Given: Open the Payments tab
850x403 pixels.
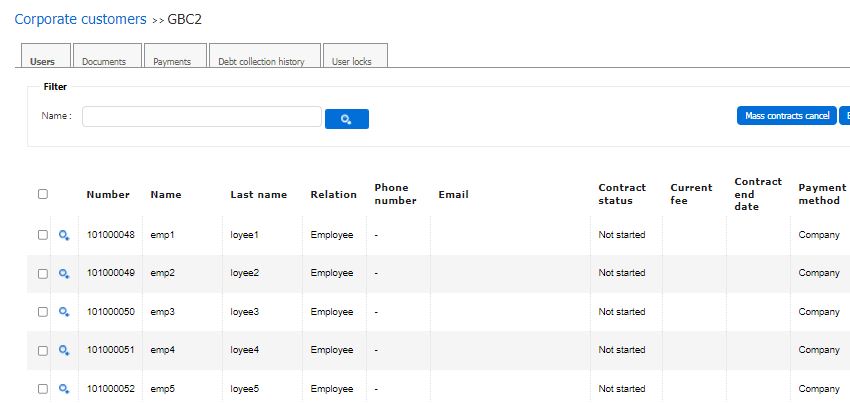Looking at the screenshot, I should [x=172, y=61].
